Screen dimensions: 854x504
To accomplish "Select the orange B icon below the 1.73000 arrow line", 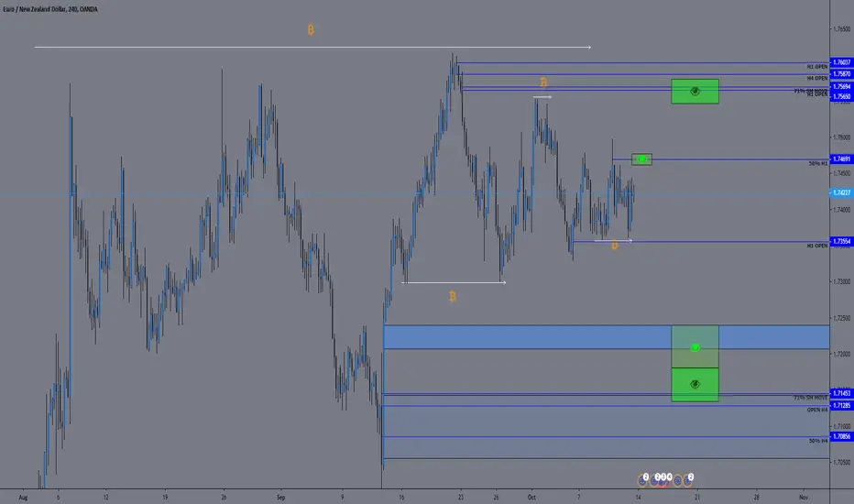I will click(453, 296).
